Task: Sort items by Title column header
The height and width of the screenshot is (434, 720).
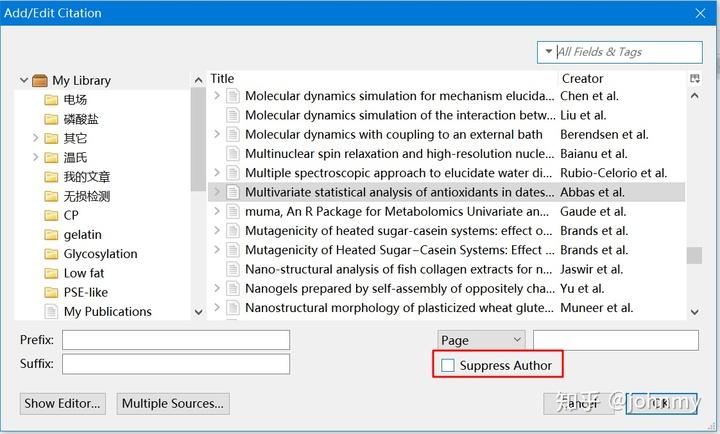Action: click(x=383, y=79)
